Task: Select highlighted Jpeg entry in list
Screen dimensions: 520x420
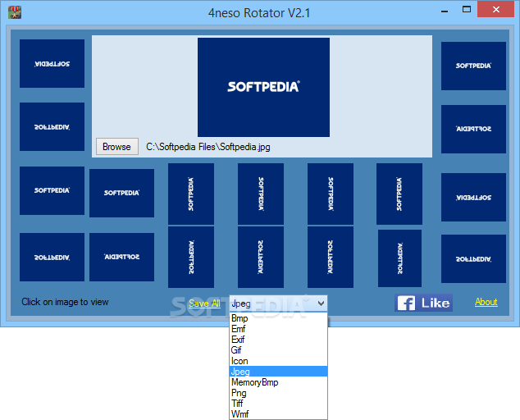Action: point(278,372)
